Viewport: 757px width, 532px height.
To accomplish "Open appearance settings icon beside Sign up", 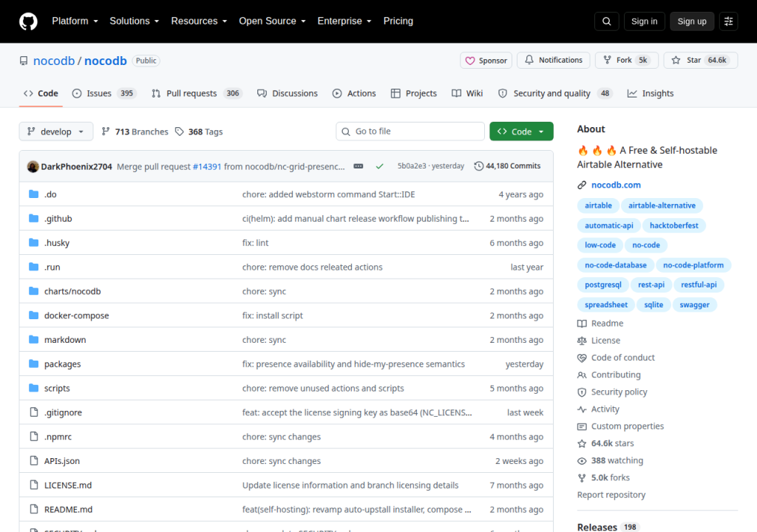I will point(728,21).
